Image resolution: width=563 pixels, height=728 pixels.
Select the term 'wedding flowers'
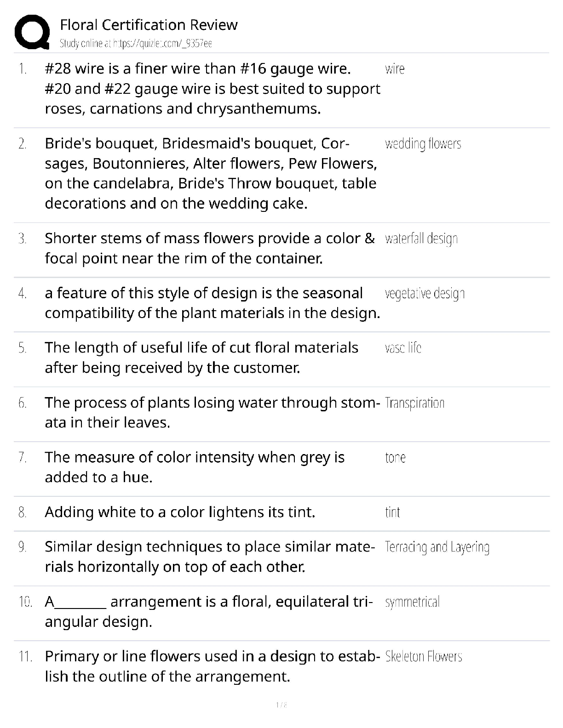(423, 144)
